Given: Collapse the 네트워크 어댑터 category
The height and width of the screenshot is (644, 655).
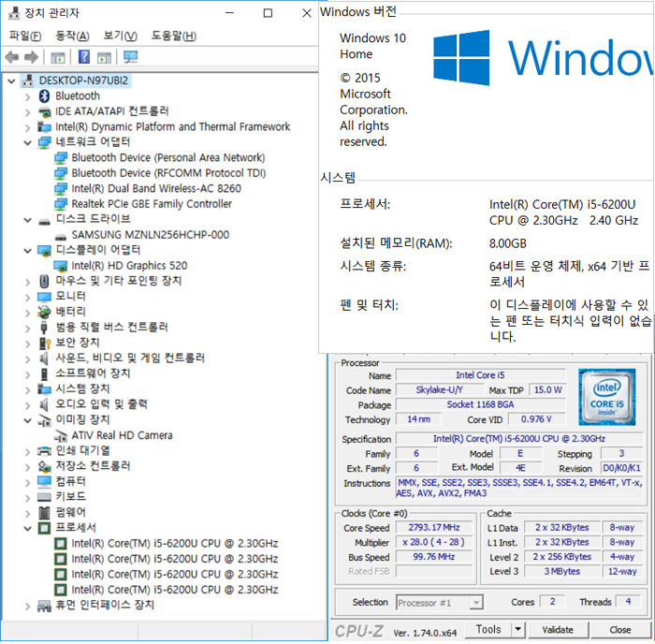Looking at the screenshot, I should tap(27, 143).
